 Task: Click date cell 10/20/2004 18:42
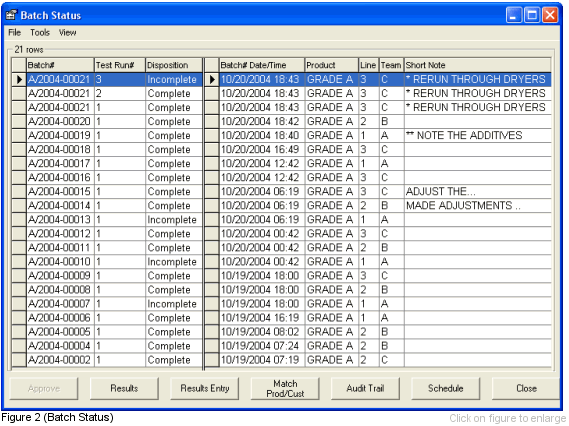(x=262, y=122)
